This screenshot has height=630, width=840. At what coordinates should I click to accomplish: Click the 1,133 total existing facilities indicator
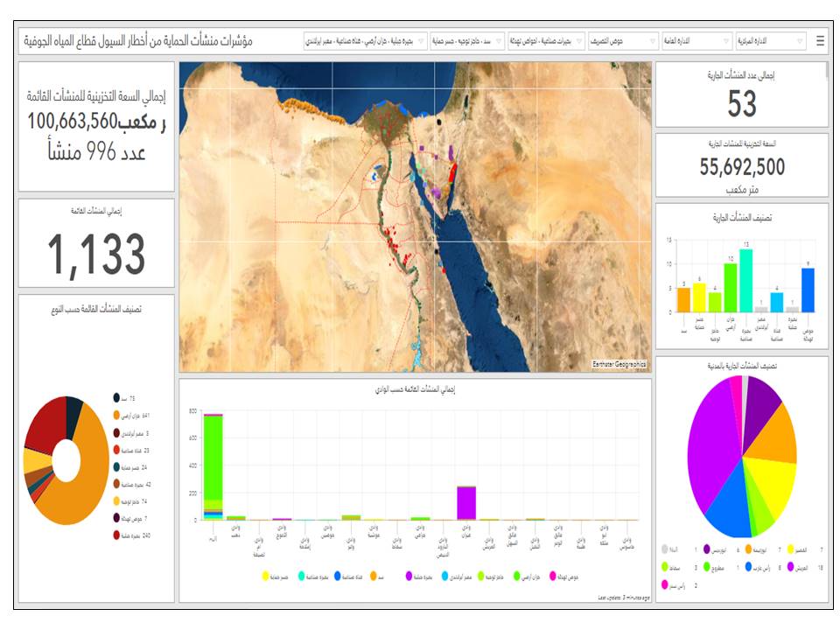point(96,254)
